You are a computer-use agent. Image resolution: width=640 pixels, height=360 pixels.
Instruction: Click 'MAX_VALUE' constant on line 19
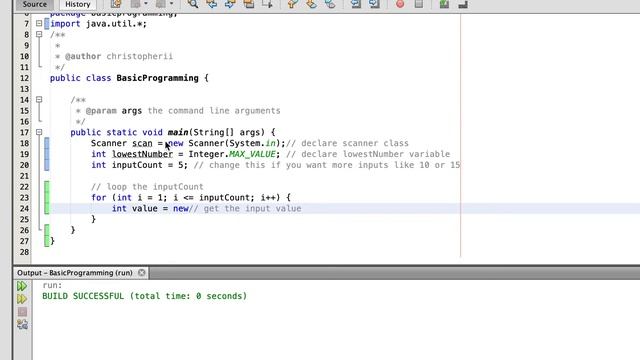click(252, 154)
